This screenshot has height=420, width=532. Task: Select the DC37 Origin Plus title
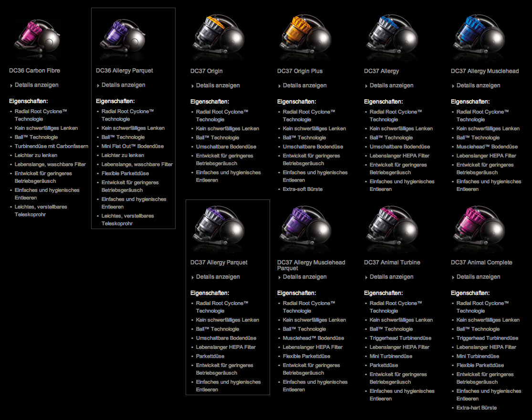tap(300, 71)
